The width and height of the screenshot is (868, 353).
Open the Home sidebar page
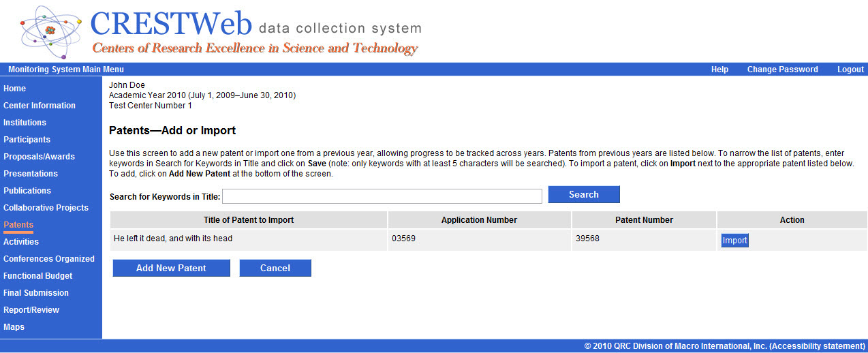(x=14, y=89)
